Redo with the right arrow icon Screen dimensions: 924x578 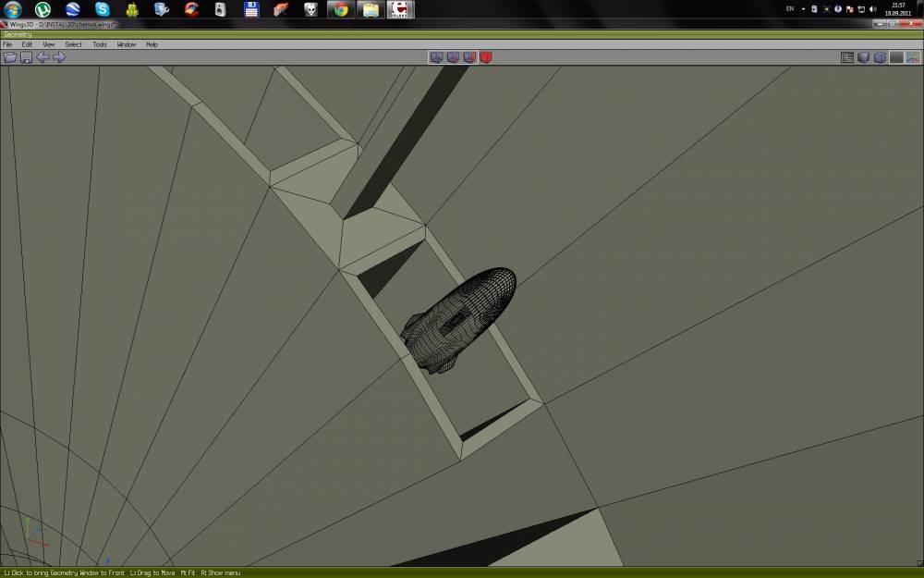59,57
